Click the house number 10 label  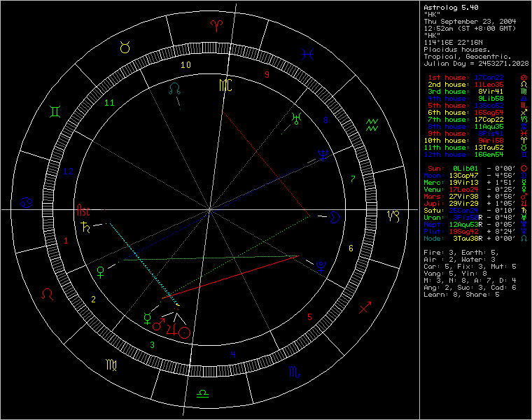(185, 65)
